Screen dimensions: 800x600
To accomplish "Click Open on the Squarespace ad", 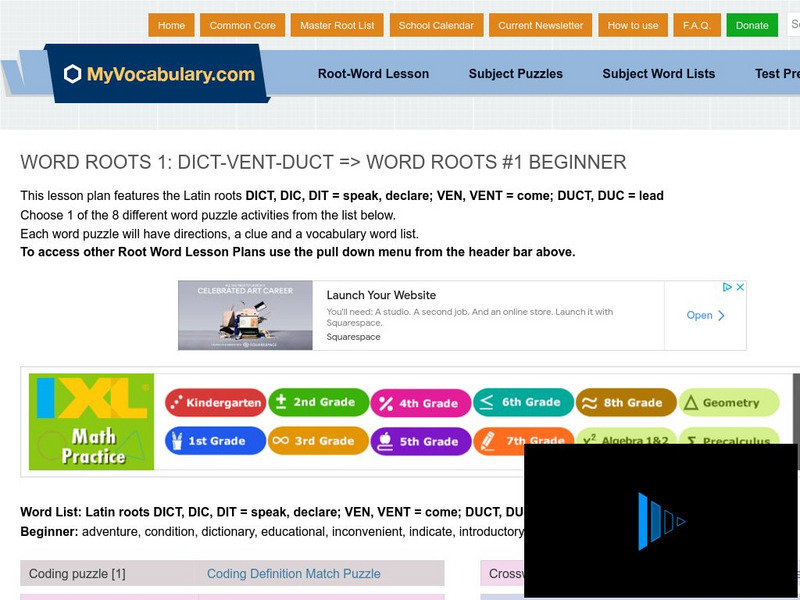I will (699, 315).
